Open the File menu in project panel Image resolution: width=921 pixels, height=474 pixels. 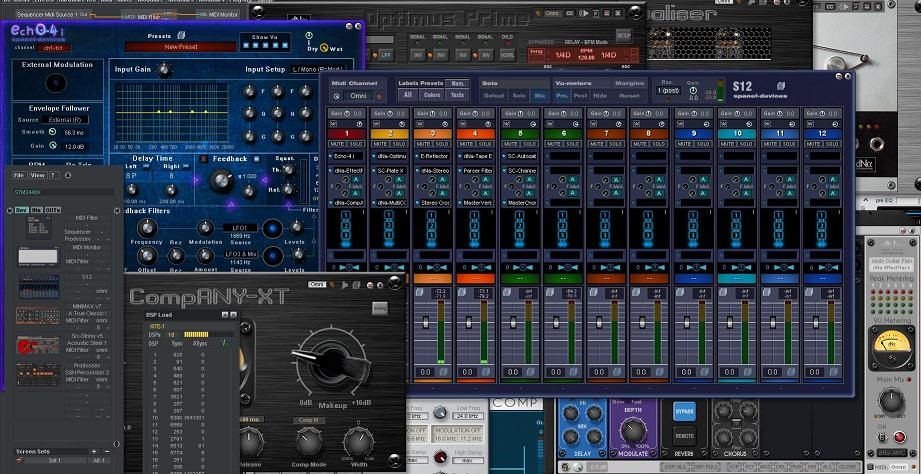[19, 175]
